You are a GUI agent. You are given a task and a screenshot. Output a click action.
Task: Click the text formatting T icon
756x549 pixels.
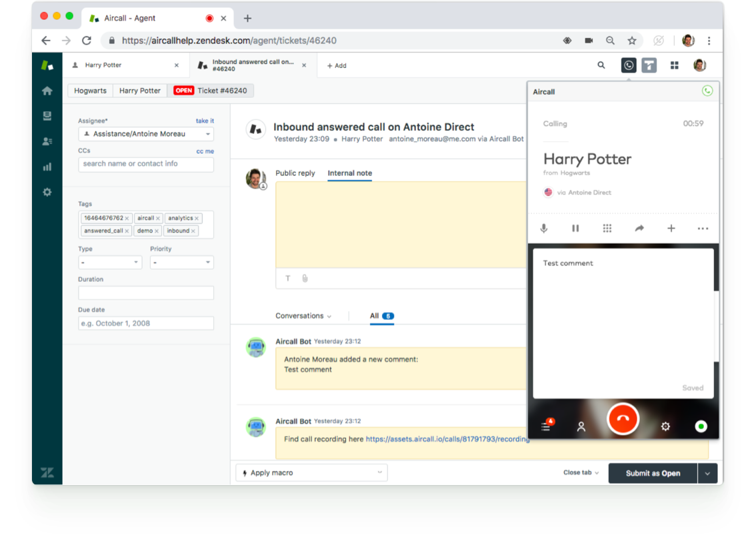click(288, 278)
